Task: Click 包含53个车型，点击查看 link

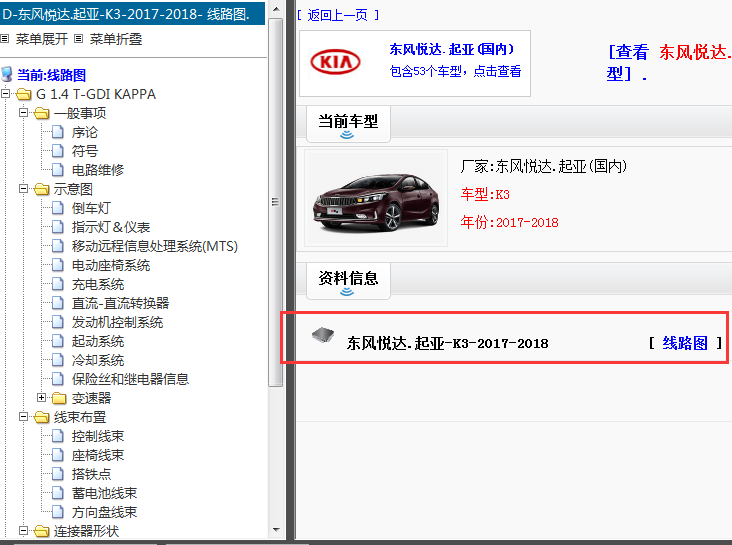Action: click(455, 71)
